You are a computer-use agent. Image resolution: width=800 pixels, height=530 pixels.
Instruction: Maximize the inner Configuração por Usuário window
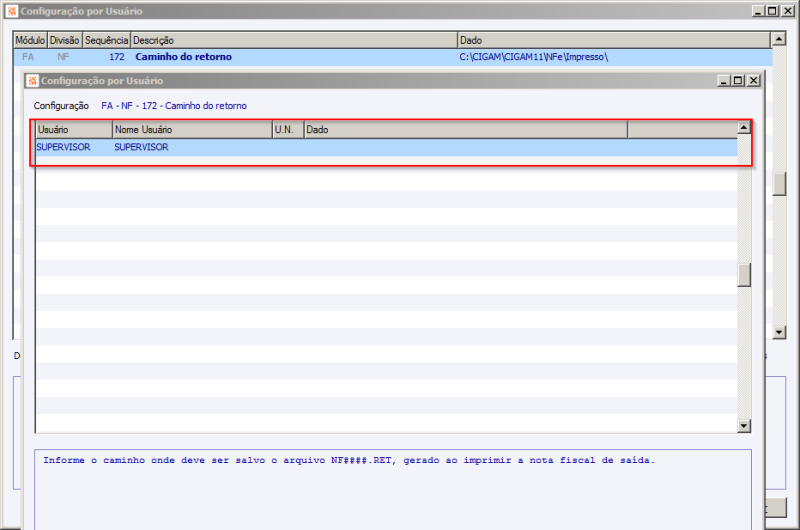pyautogui.click(x=738, y=81)
